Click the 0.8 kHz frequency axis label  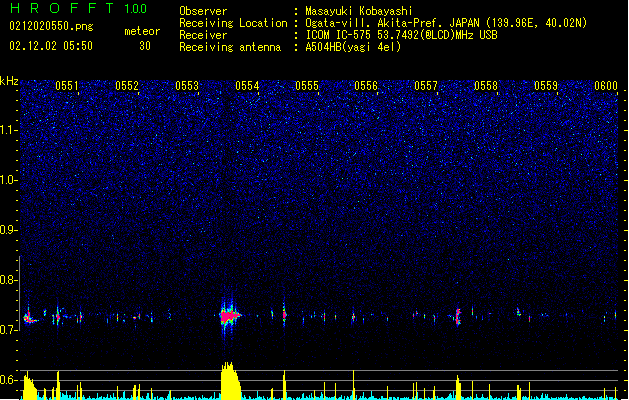[9, 280]
